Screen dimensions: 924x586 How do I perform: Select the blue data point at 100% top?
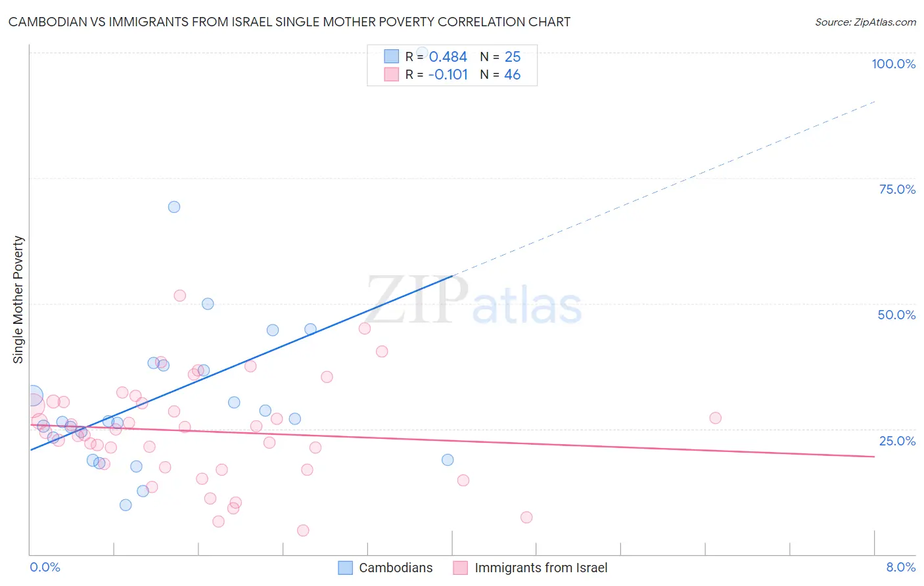click(423, 52)
